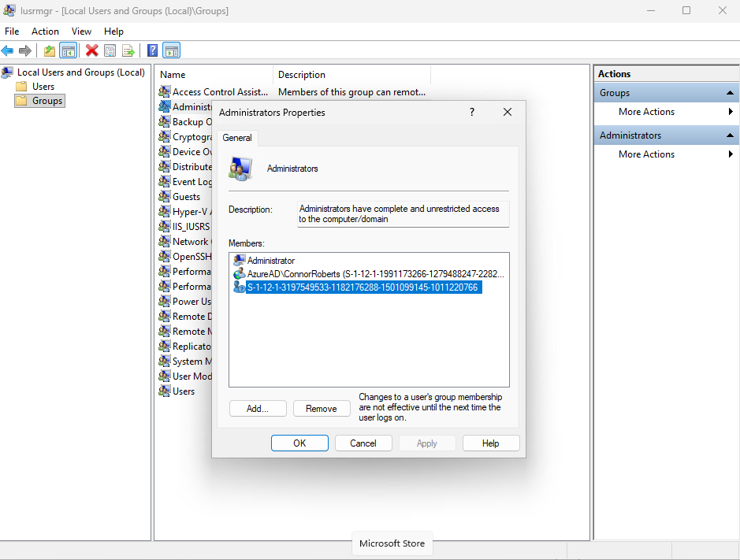Click the red X Delete toolbar icon
Viewport: 740px width, 560px height.
[91, 51]
